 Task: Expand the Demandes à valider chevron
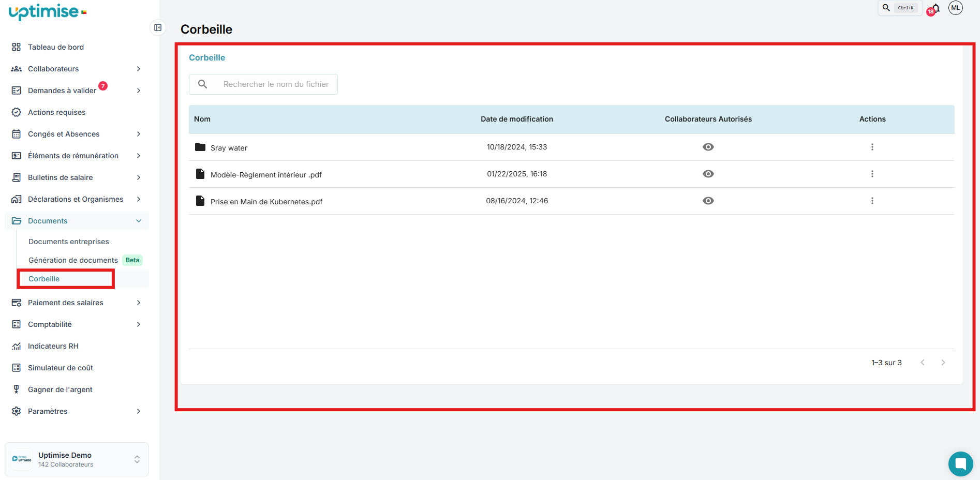click(x=139, y=91)
